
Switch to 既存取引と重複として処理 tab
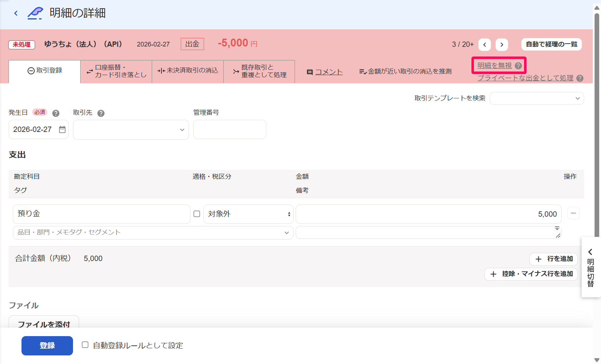(x=259, y=72)
